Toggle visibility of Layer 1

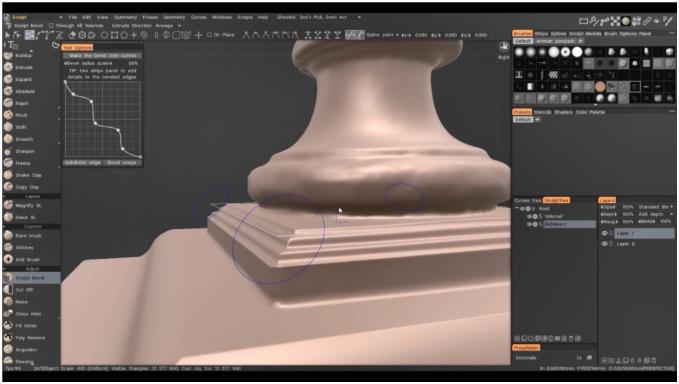tap(605, 233)
